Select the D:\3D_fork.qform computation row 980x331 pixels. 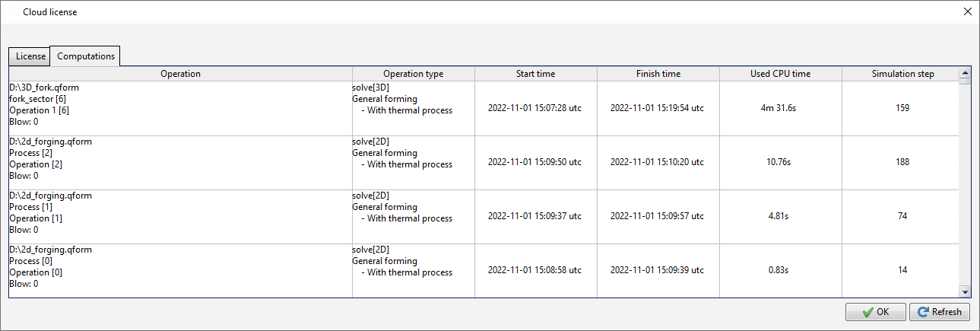point(180,108)
